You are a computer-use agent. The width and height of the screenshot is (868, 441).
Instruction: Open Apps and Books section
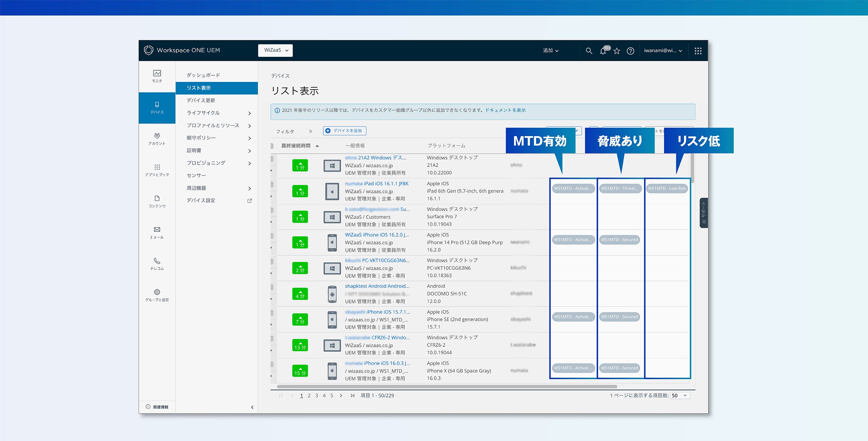pos(157,170)
